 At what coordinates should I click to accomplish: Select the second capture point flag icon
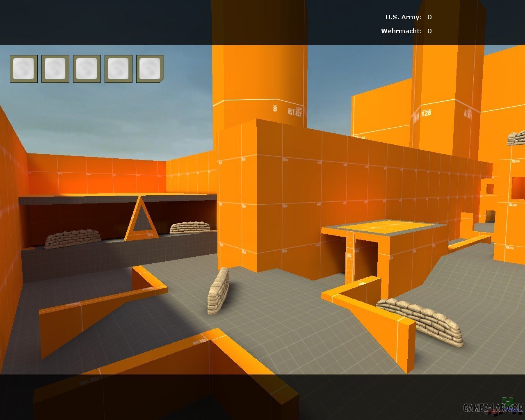click(55, 69)
